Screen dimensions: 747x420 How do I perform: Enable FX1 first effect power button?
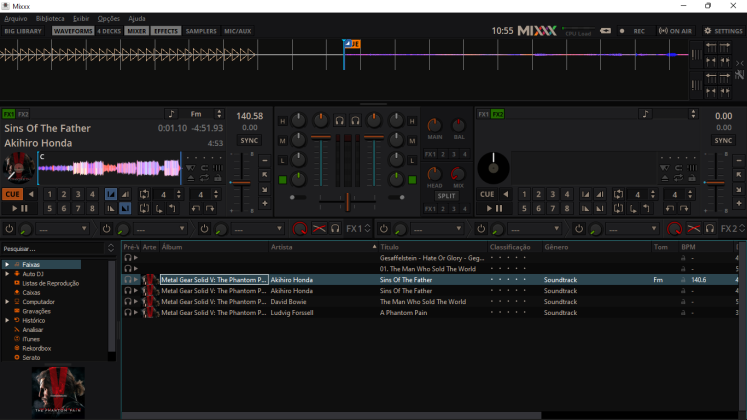click(9, 229)
